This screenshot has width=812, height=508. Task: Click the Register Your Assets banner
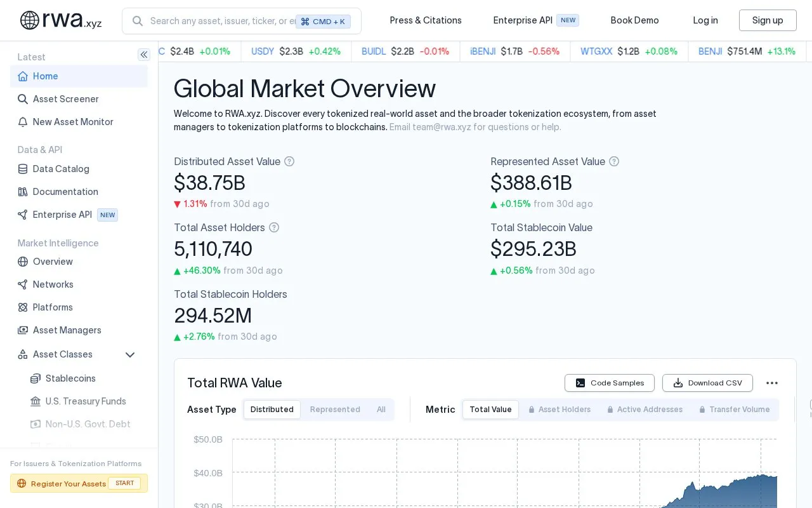(79, 483)
